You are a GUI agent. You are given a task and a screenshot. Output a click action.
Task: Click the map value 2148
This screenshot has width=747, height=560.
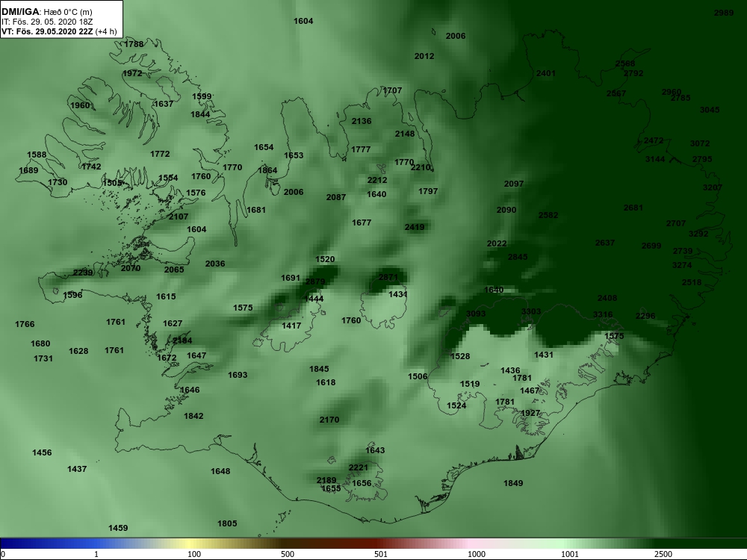pyautogui.click(x=404, y=134)
